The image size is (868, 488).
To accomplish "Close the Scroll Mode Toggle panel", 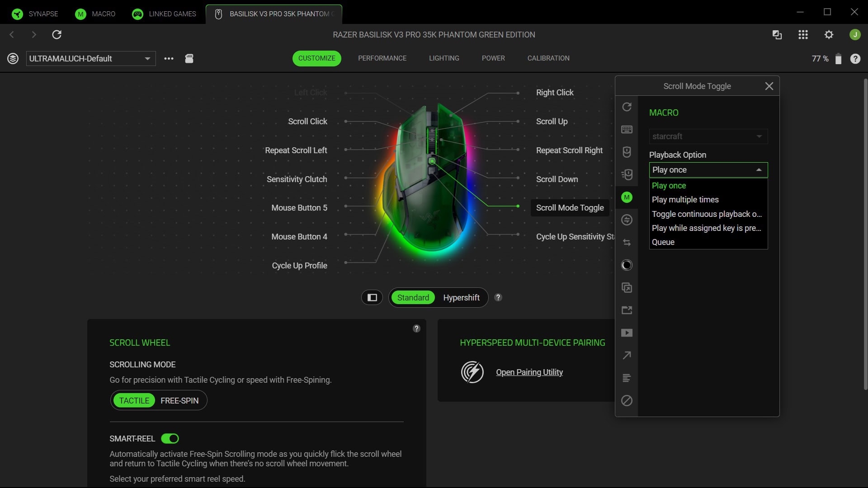I will 769,86.
